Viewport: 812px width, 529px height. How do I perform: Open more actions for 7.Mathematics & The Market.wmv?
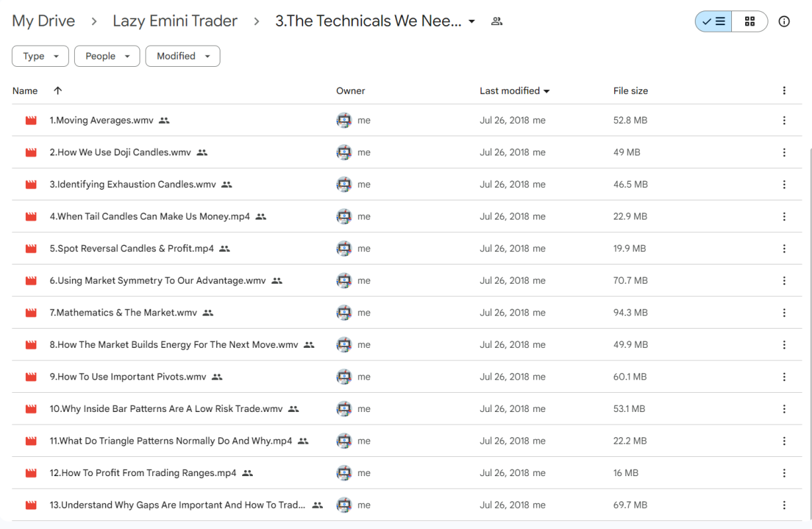coord(784,313)
